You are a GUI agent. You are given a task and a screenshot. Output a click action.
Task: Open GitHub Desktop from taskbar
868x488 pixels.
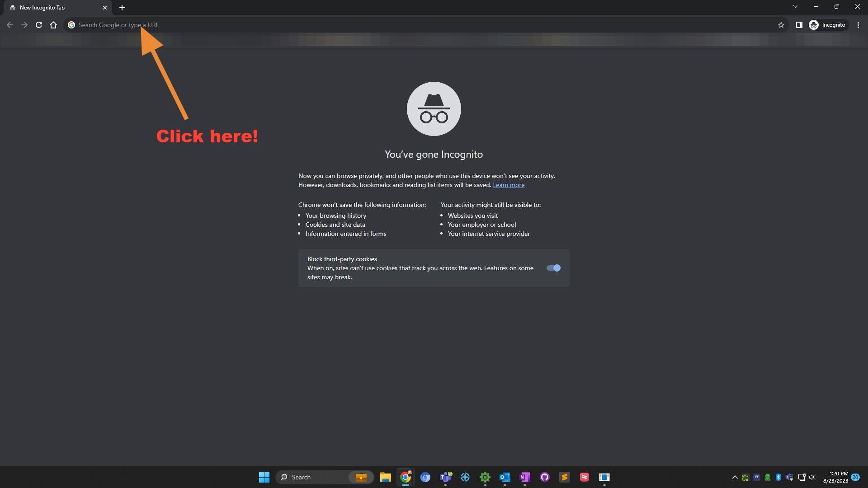coord(545,477)
